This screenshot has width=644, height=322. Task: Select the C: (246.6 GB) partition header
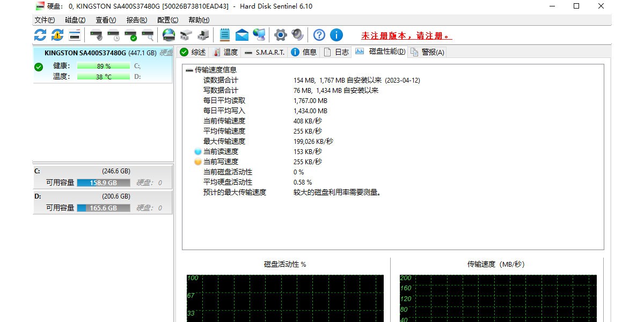tap(103, 171)
